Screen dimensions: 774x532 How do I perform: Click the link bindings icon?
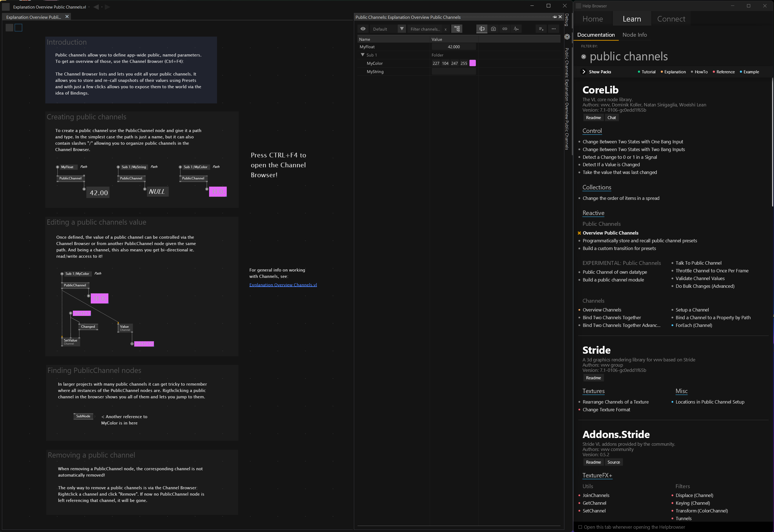505,29
